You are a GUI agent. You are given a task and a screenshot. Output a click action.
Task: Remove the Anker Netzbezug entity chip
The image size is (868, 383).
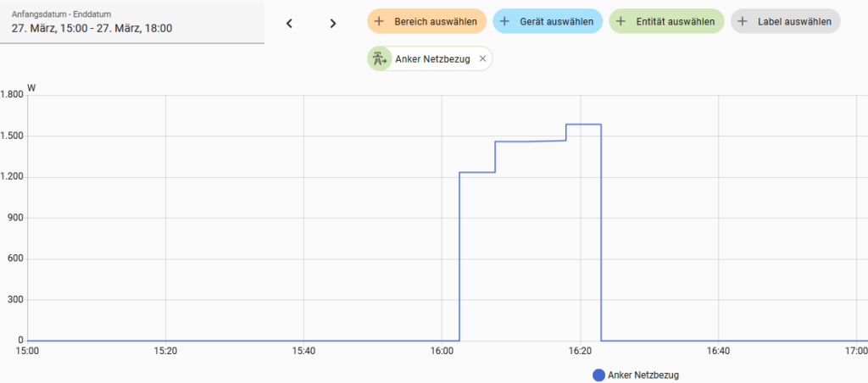(x=483, y=58)
